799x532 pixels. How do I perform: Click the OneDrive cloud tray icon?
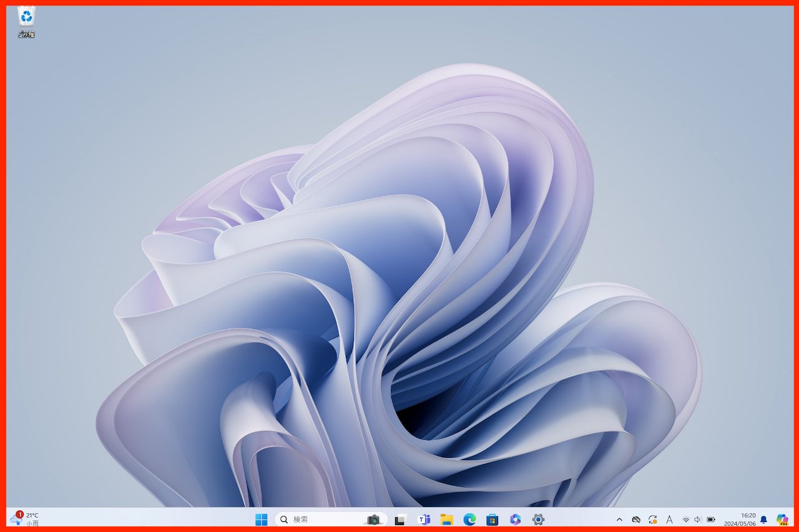point(636,519)
